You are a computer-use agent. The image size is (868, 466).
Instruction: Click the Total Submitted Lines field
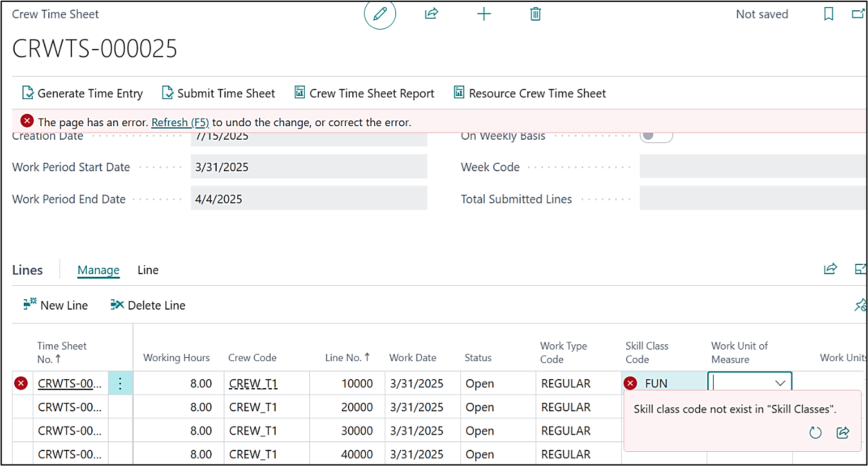coord(753,199)
